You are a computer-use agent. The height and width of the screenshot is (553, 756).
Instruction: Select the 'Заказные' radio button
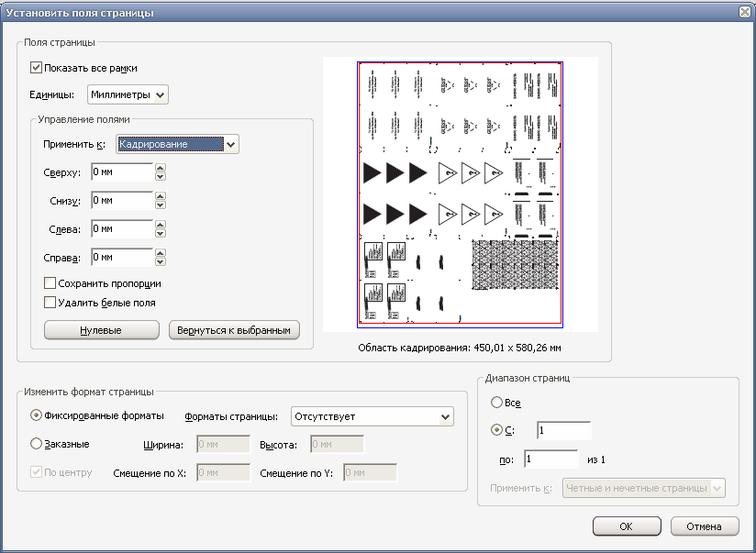pyautogui.click(x=36, y=444)
